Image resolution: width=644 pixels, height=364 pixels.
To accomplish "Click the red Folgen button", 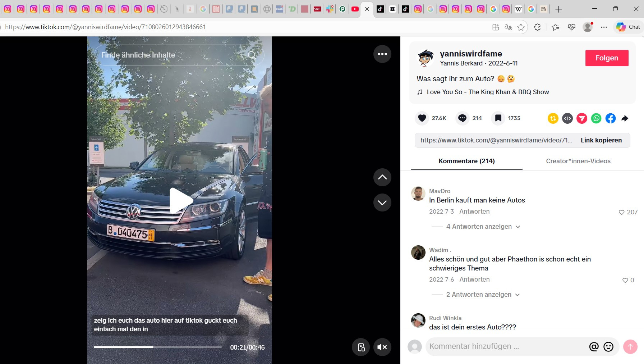I will [607, 58].
